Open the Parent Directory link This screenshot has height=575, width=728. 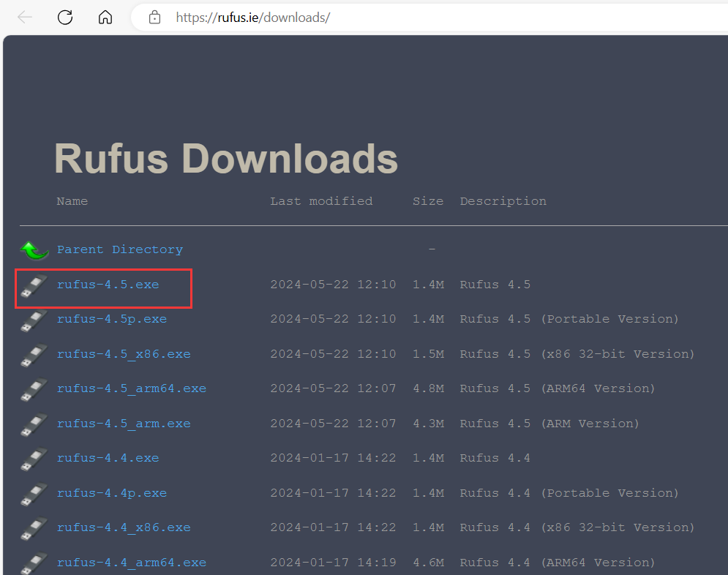pos(120,249)
